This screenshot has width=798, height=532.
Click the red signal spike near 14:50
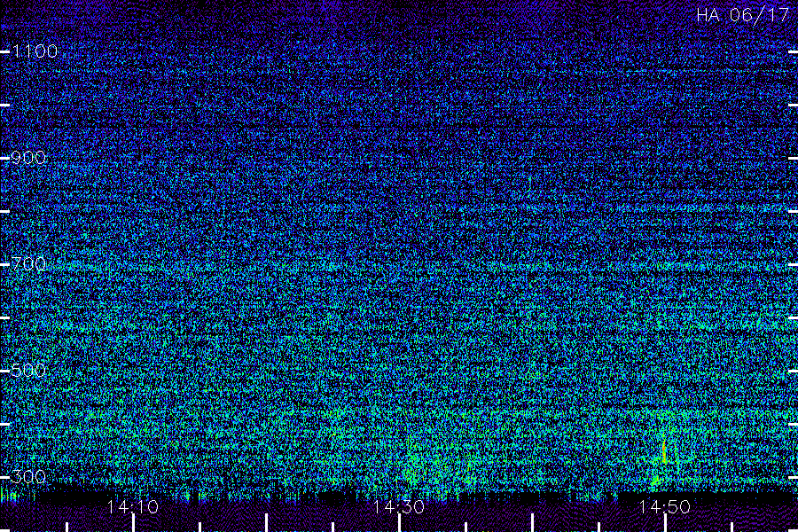(x=663, y=451)
